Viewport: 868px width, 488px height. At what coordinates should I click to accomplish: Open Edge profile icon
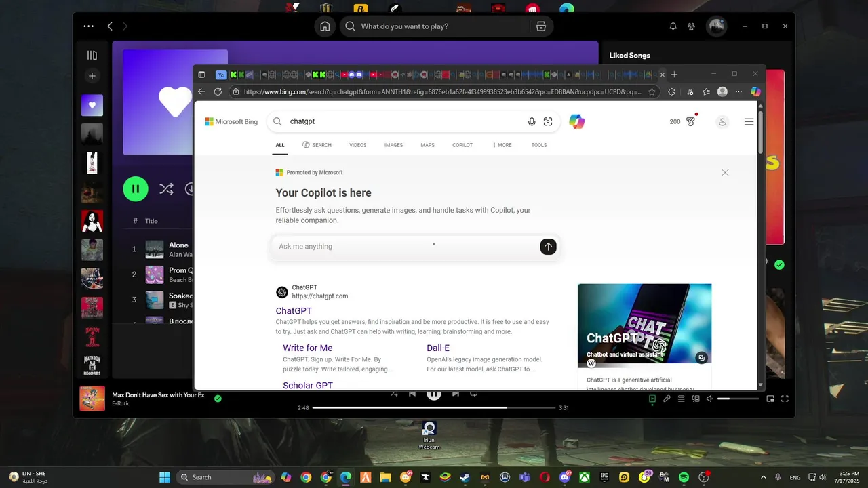coord(722,91)
